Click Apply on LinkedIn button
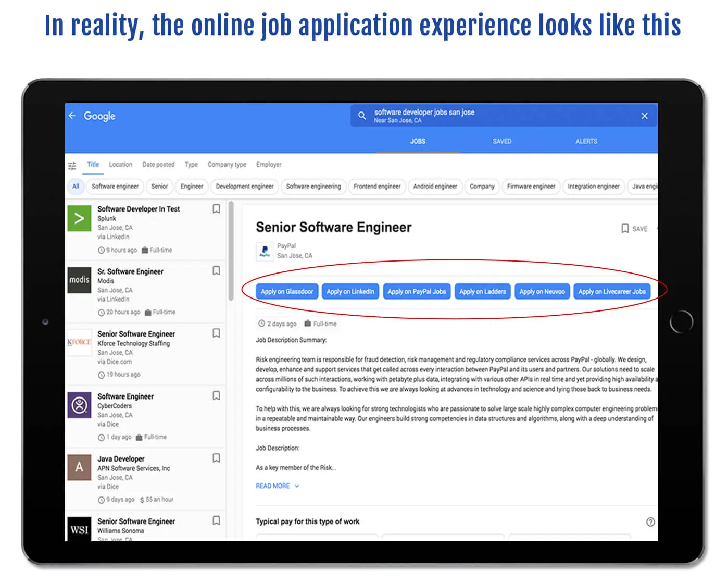This screenshot has height=584, width=728. point(350,292)
